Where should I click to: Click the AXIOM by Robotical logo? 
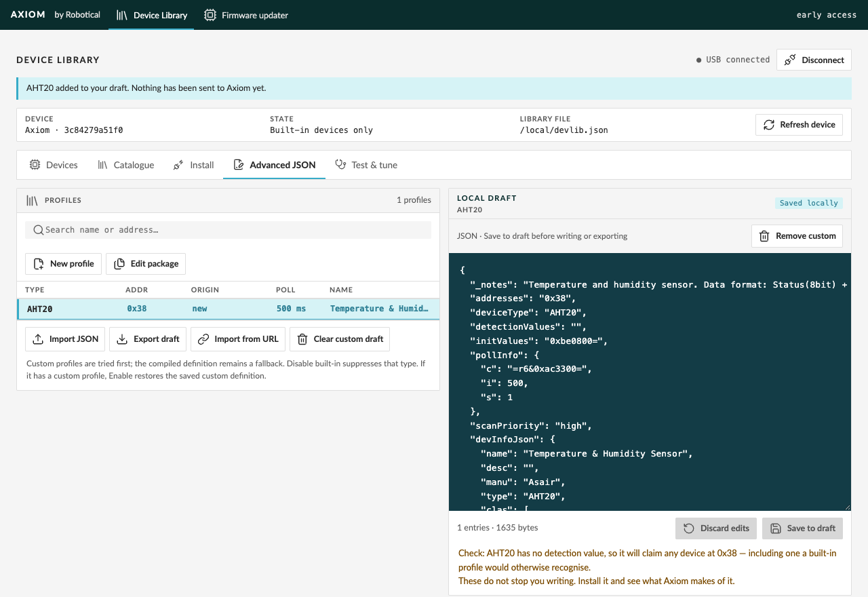coord(55,15)
